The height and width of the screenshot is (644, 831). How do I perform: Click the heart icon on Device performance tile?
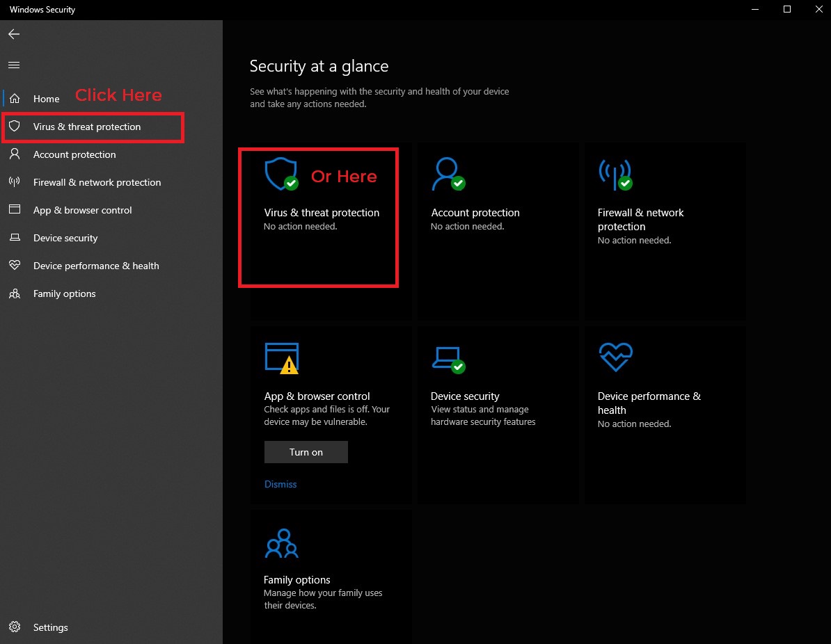click(615, 357)
